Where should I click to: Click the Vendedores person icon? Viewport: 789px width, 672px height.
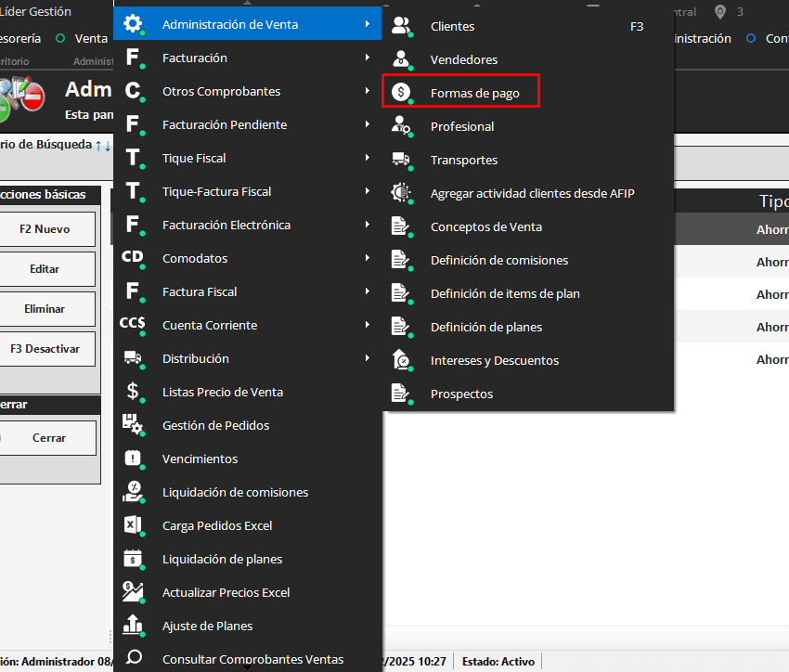[401, 59]
